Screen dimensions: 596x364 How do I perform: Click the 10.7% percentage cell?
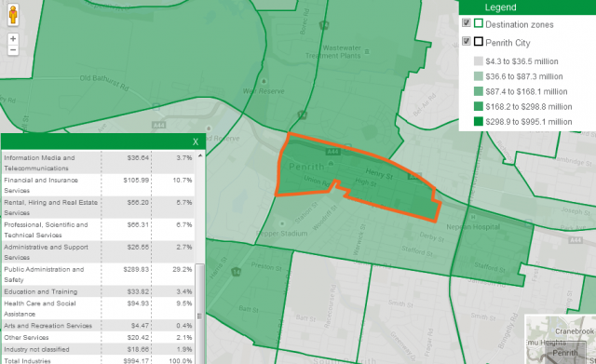[183, 180]
